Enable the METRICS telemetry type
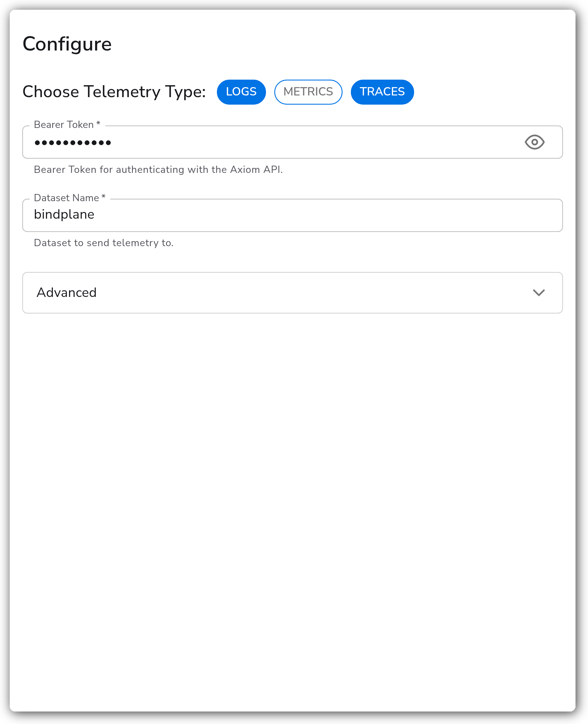 (x=308, y=92)
